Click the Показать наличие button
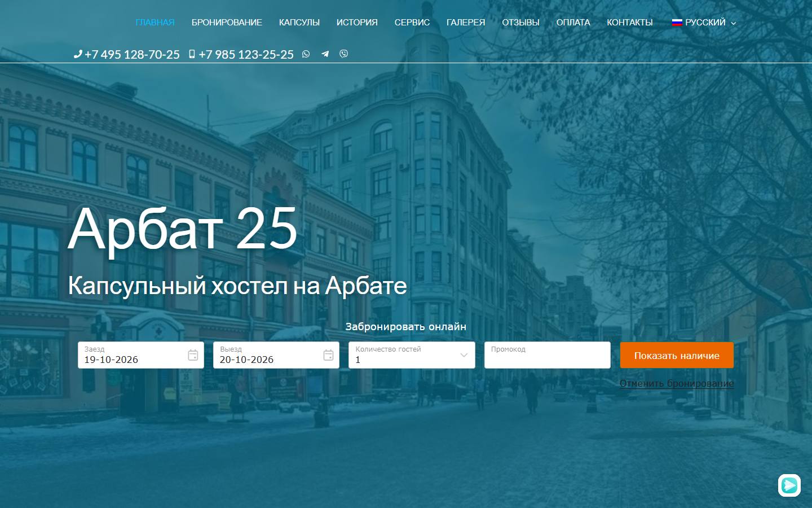The width and height of the screenshot is (812, 508). coord(677,355)
